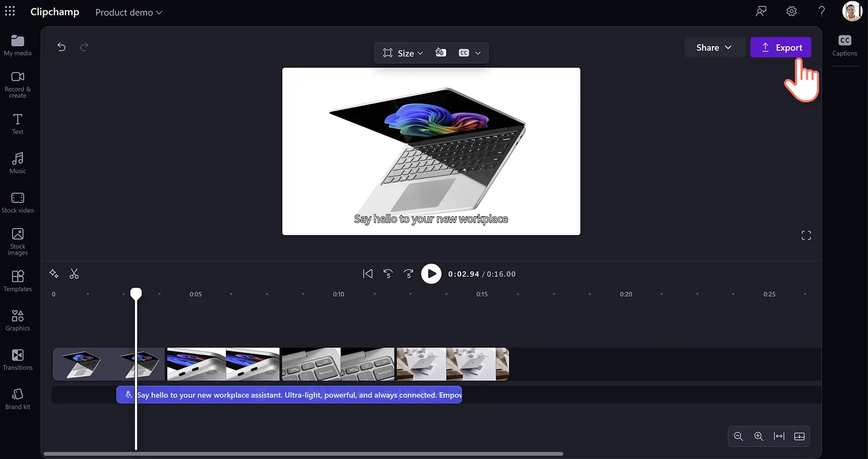868x459 pixels.
Task: Open the My media panel
Action: coord(17,45)
